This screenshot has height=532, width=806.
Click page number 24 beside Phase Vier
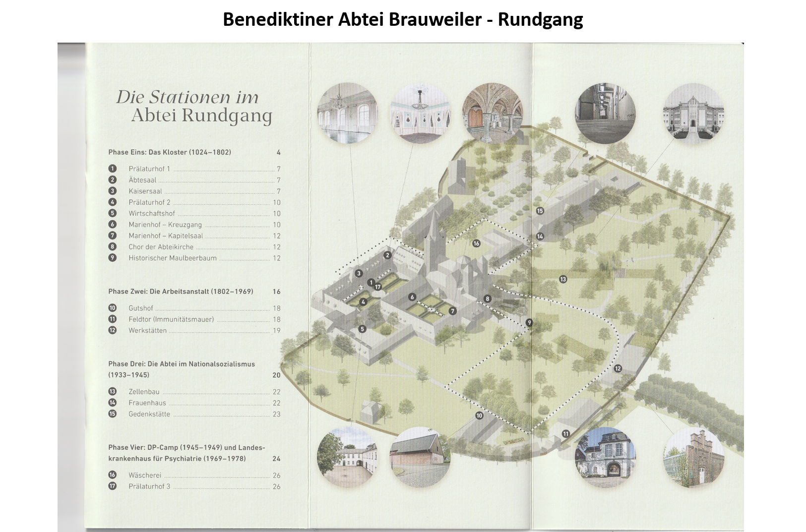tap(276, 459)
